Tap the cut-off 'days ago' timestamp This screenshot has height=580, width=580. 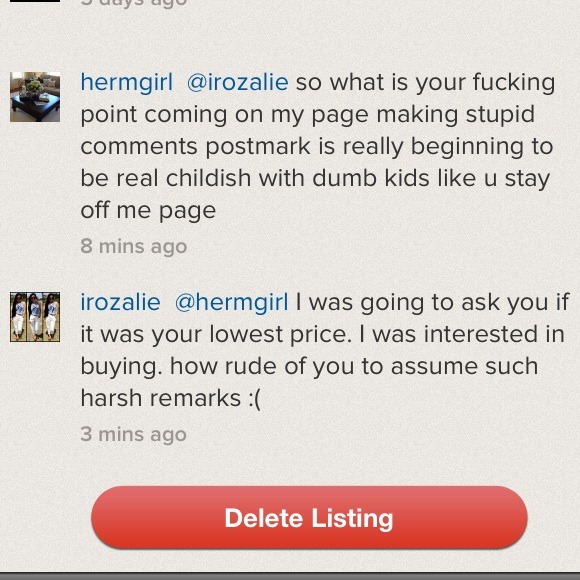(x=134, y=3)
